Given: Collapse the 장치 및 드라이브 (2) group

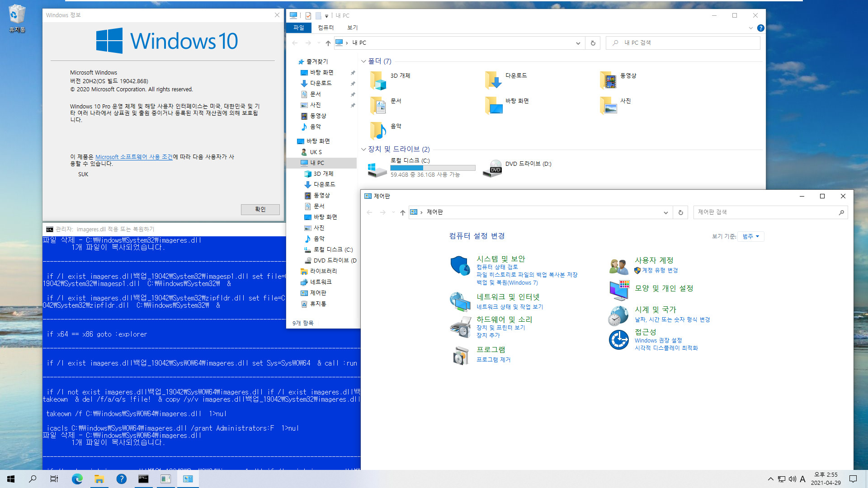Looking at the screenshot, I should coord(363,149).
